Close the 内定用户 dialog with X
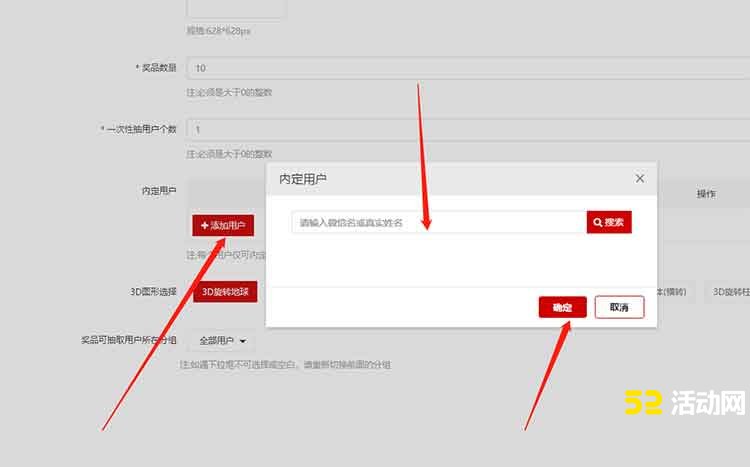Screen dimensions: 750x467 (x=640, y=178)
